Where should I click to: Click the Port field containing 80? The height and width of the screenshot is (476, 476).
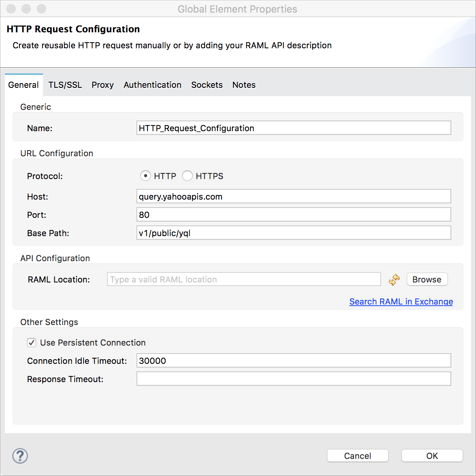[x=294, y=214]
